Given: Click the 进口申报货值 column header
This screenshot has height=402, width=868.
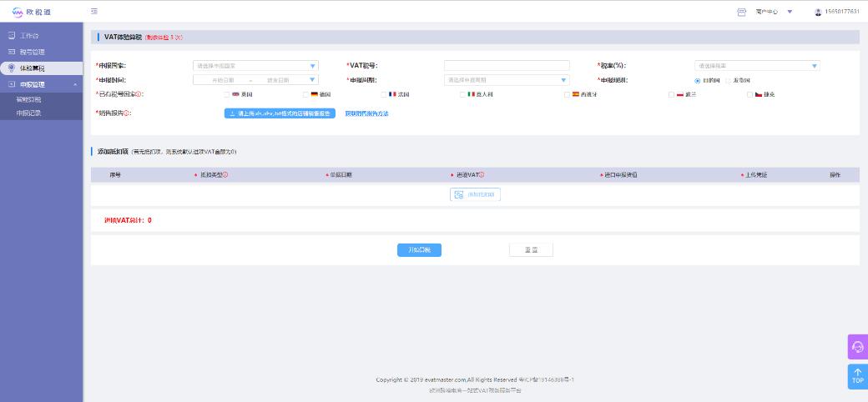Looking at the screenshot, I should [x=620, y=175].
